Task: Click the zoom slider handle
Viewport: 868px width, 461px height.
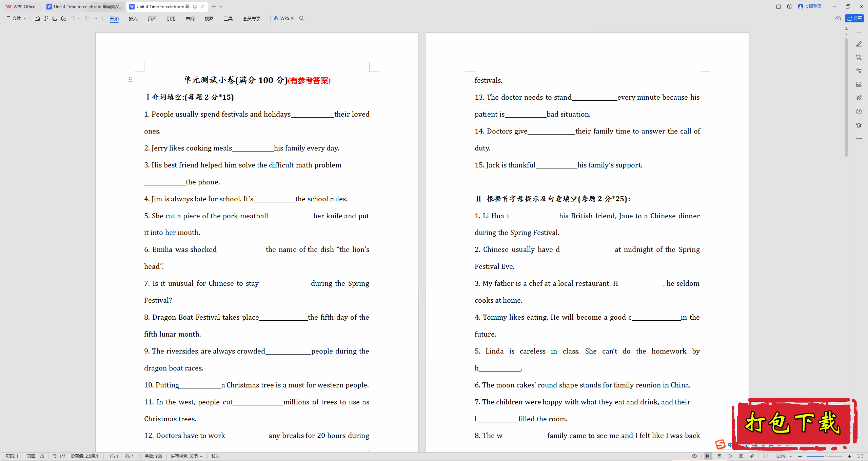Action: [x=825, y=456]
